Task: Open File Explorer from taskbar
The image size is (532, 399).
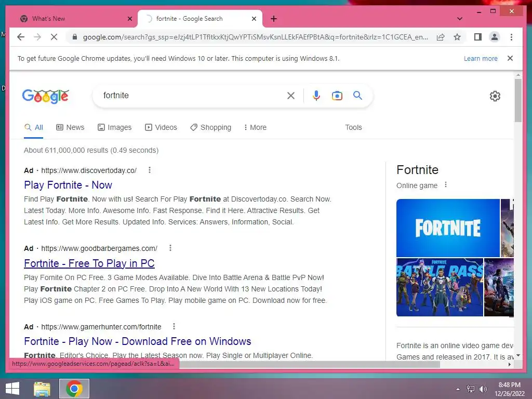Action: point(42,389)
